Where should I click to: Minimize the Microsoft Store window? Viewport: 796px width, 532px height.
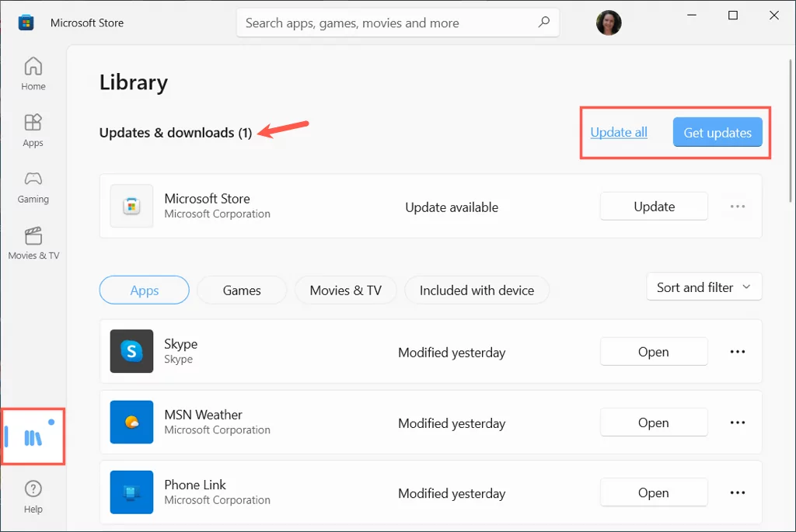click(x=691, y=16)
